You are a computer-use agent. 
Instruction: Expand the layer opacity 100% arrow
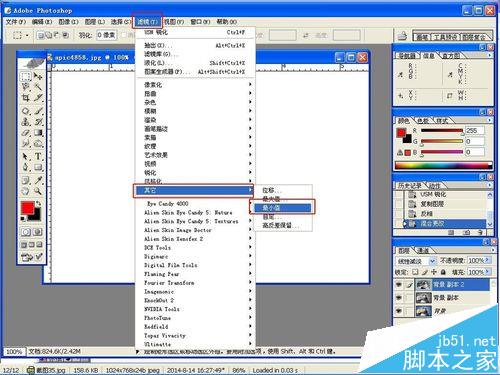(x=488, y=260)
